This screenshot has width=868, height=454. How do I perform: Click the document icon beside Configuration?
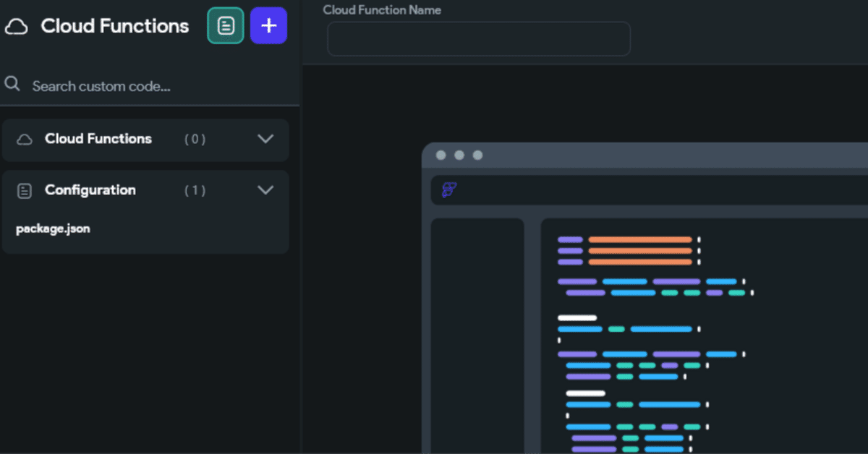(25, 190)
